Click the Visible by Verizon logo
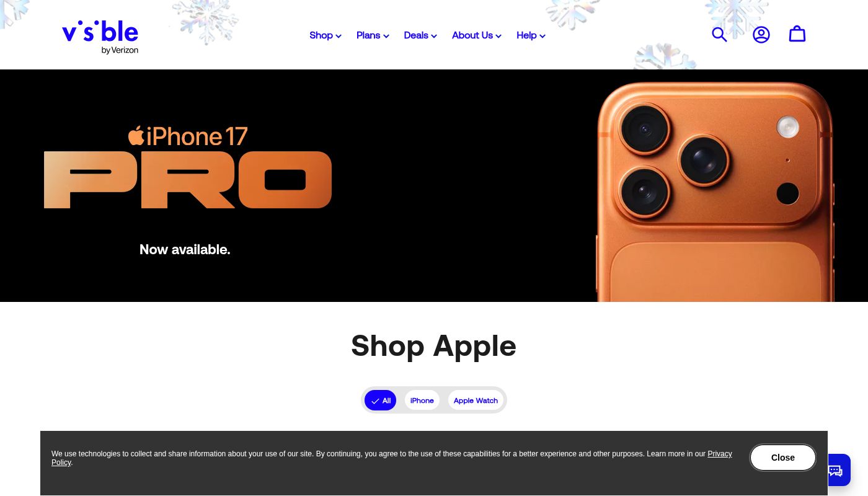 100,38
